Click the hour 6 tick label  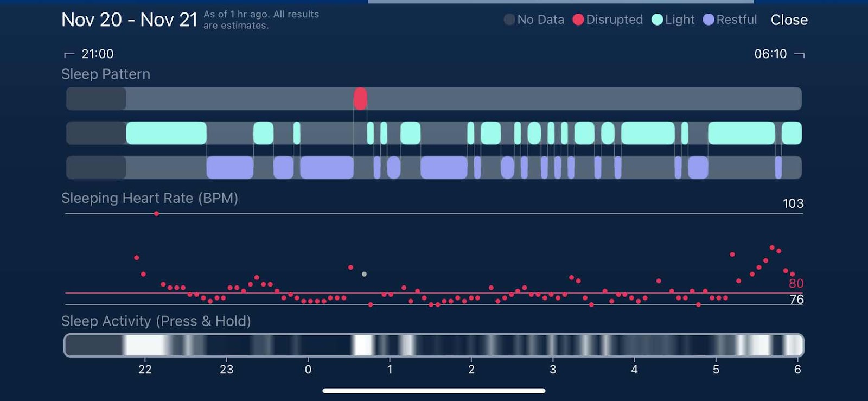797,370
